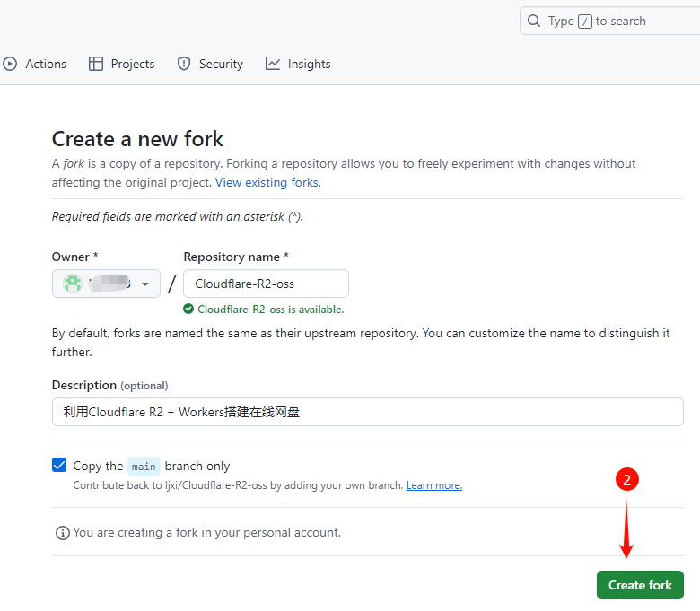Click the personal account info icon
The height and width of the screenshot is (611, 700).
click(63, 532)
